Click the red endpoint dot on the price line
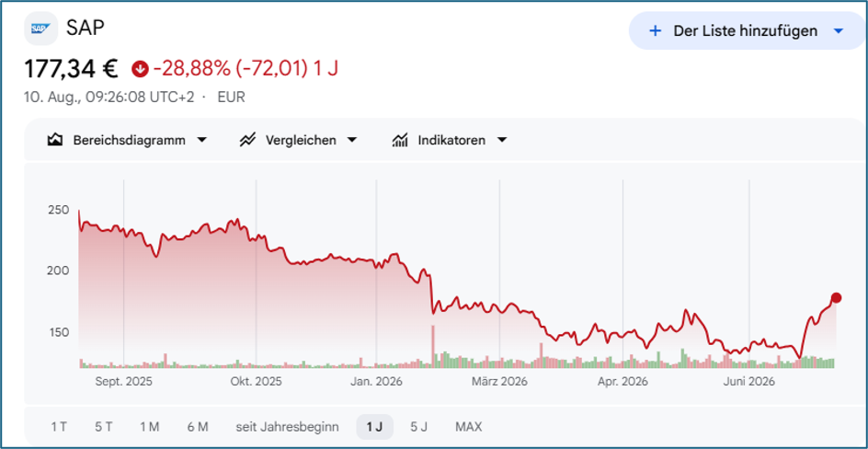 point(836,298)
